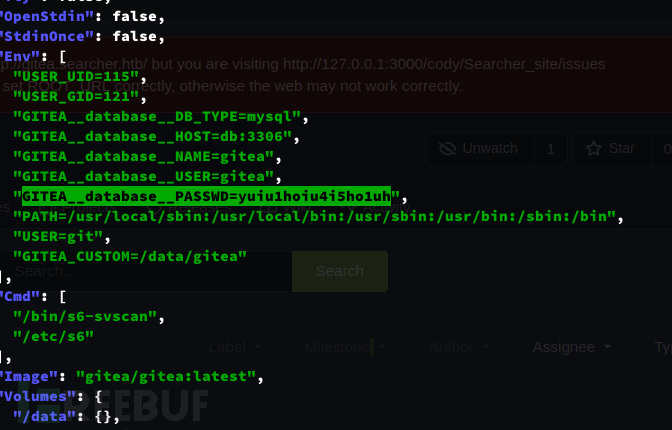Click the "/bin/s6-svscan" command entry
Viewport: 672px width, 430px height.
point(85,317)
